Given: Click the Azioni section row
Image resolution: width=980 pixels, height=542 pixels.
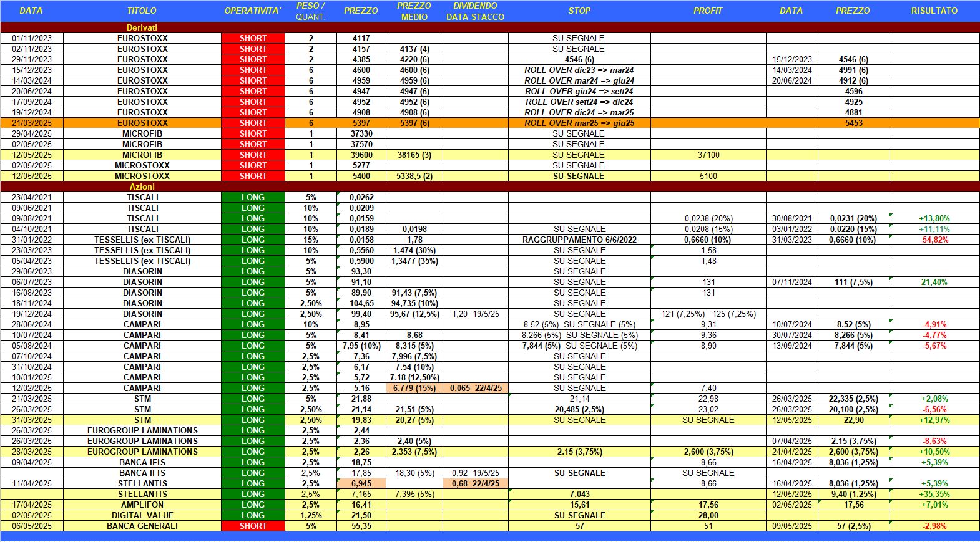Looking at the screenshot, I should (490, 186).
